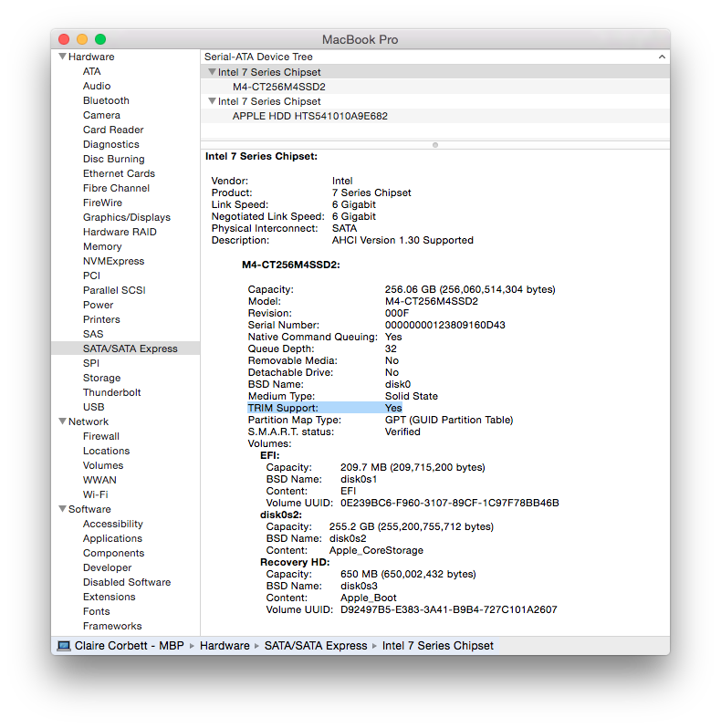Click SATA/SATA Express in path bar
Viewport: 721px width, 728px height.
[316, 645]
